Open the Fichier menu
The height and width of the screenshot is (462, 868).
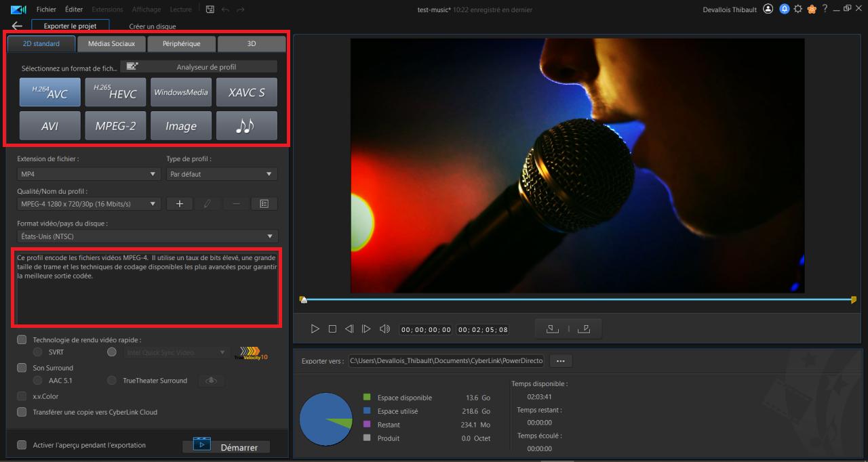[x=46, y=9]
